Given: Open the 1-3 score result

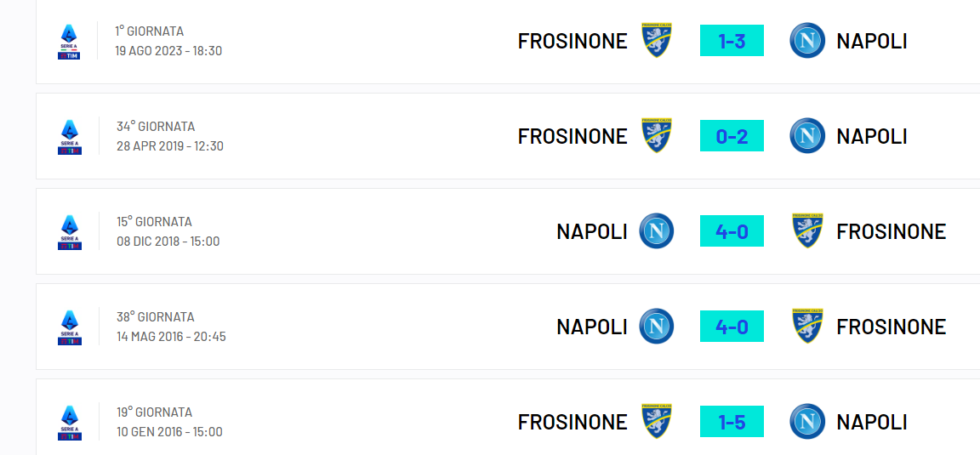Looking at the screenshot, I should tap(732, 41).
